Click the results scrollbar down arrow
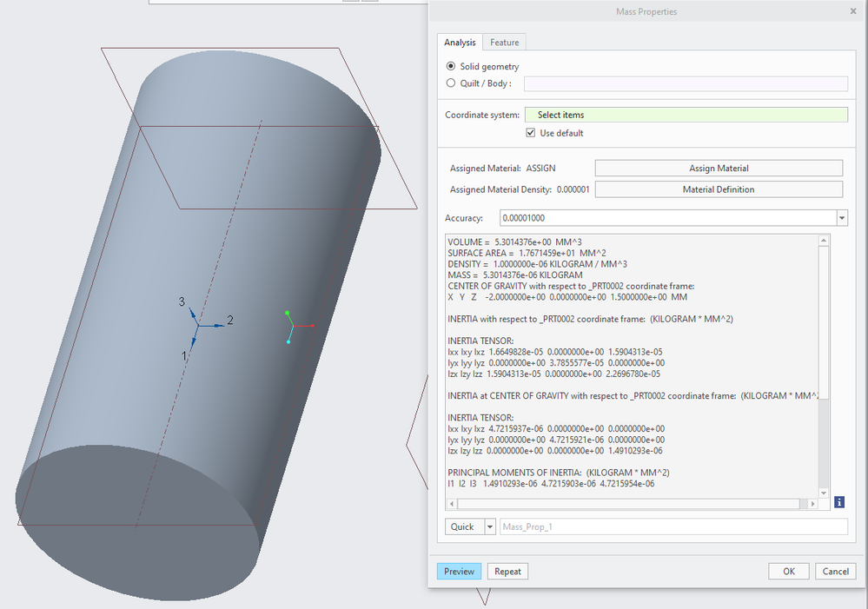This screenshot has height=609, width=868. click(x=825, y=491)
